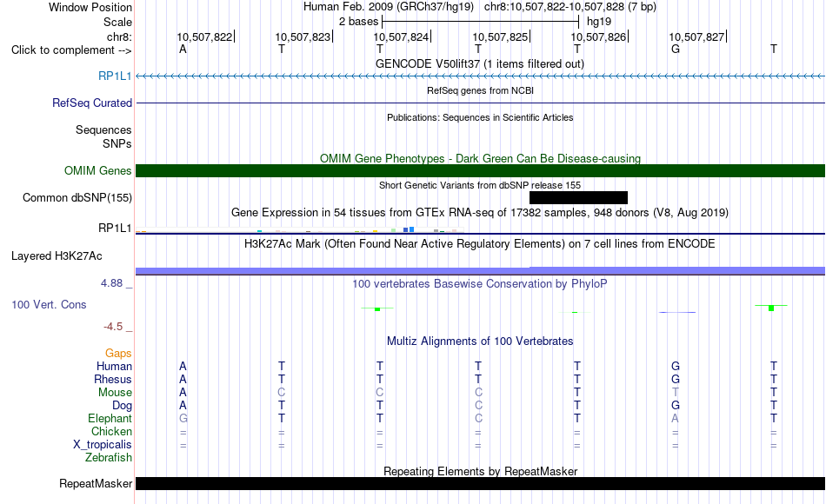826x504 pixels.
Task: Open Short Genetic Variants from dbSNP title
Action: [x=480, y=185]
